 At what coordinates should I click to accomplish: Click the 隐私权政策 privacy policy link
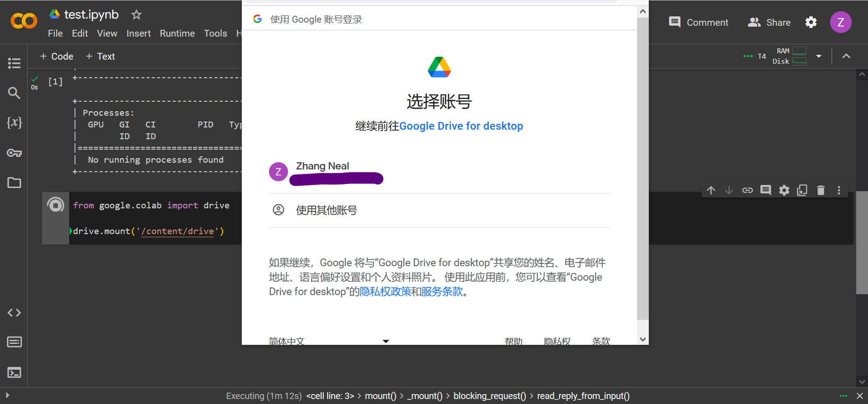(385, 292)
